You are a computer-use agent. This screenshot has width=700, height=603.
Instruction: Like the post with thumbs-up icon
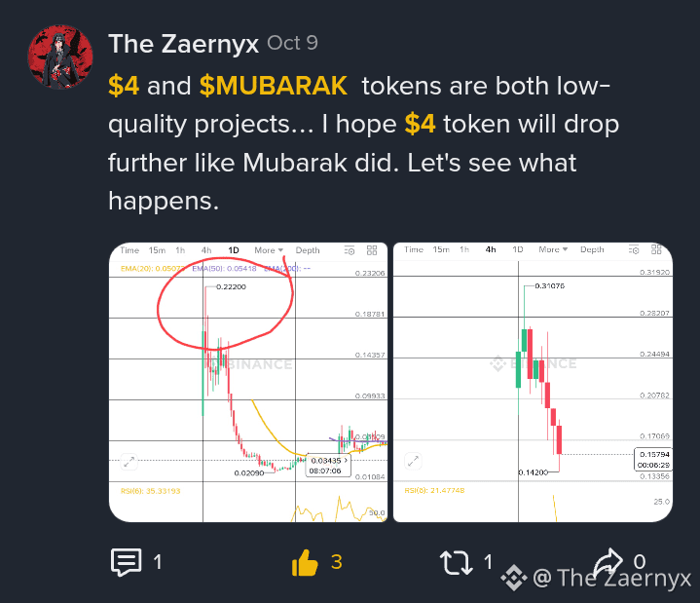[305, 562]
